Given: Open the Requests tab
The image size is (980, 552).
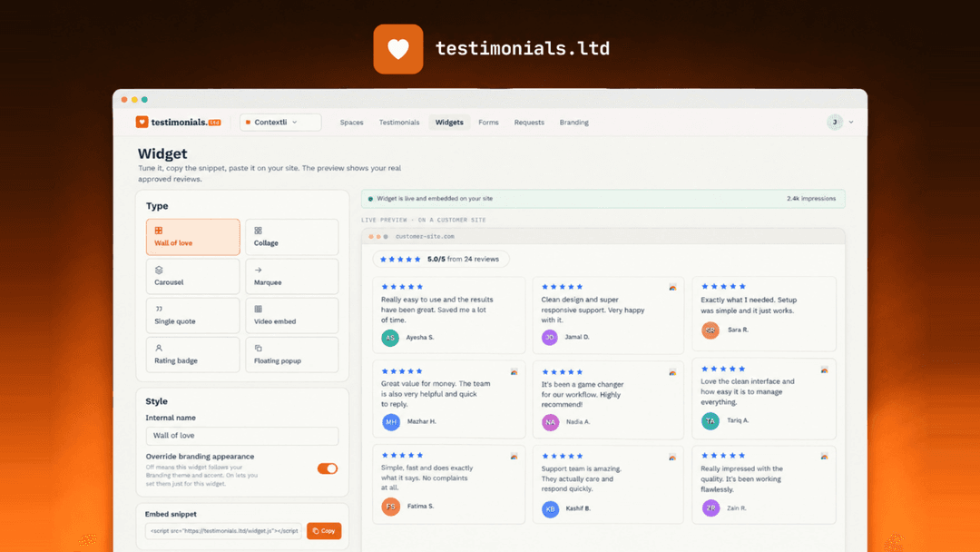Looking at the screenshot, I should click(529, 123).
